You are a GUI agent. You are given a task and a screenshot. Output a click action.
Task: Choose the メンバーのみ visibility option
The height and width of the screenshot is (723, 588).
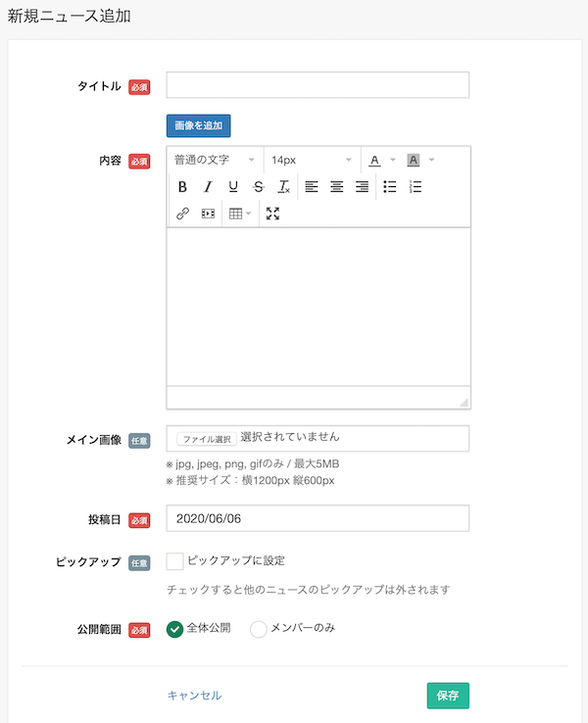coord(259,629)
